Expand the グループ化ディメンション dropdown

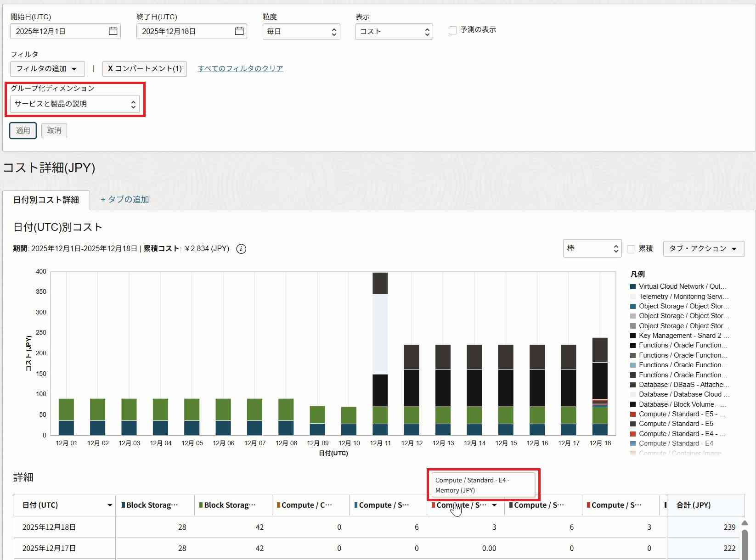point(75,104)
